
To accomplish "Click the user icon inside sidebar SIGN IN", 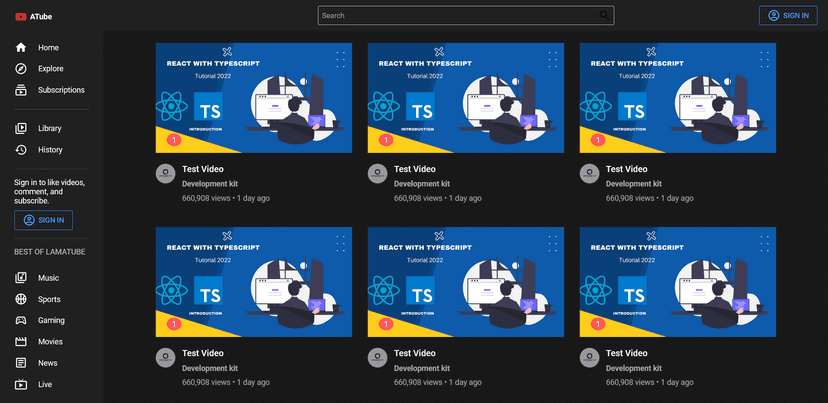I will coord(29,220).
